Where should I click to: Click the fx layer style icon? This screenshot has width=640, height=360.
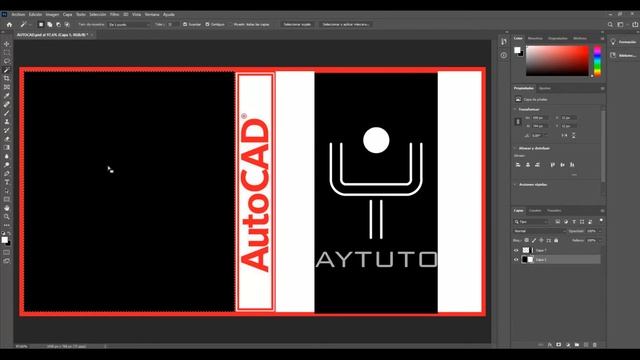coord(550,345)
